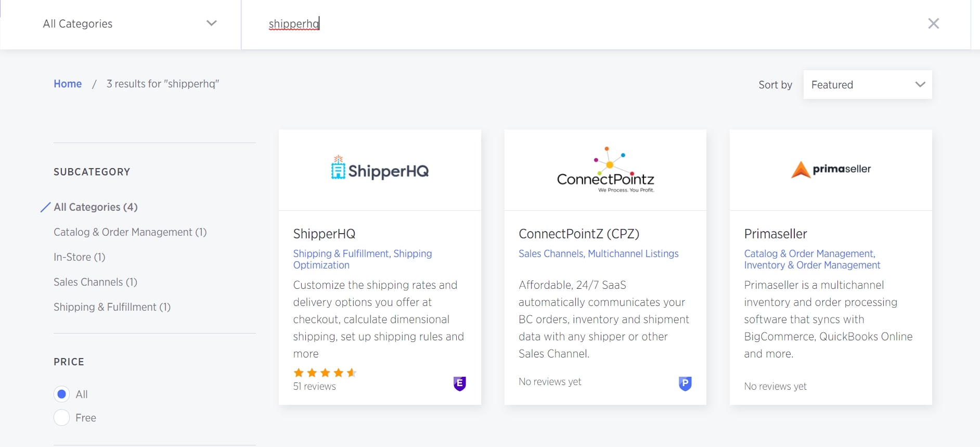
Task: Click the blue Preferred partner badge on ConnectPointZ
Action: pos(685,384)
